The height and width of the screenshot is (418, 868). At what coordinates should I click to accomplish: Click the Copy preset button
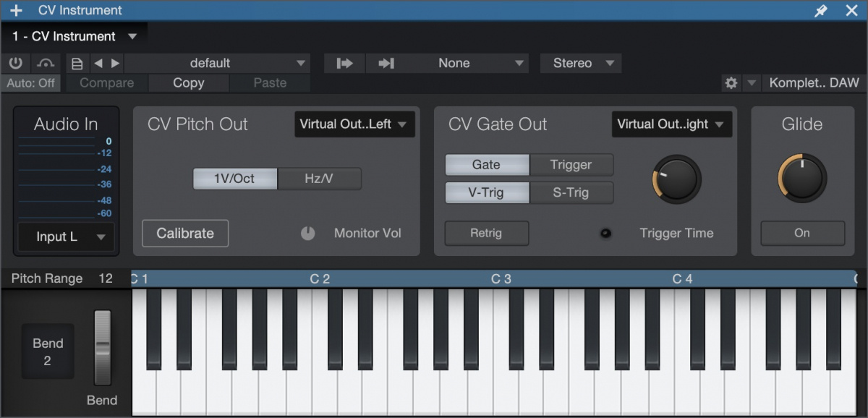coord(188,82)
